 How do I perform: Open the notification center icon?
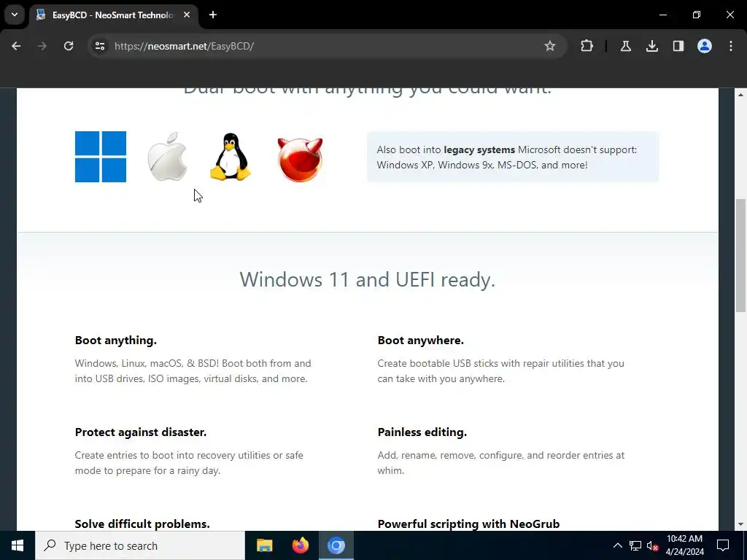tap(723, 545)
